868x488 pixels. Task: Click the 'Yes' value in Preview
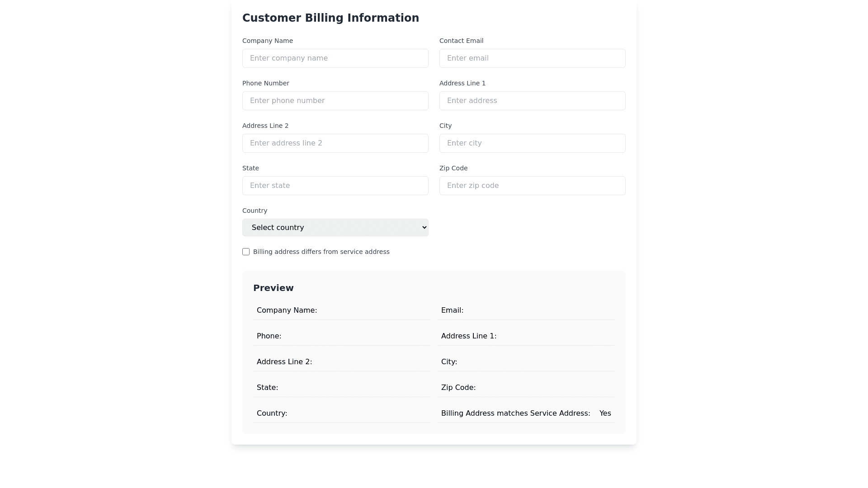click(x=605, y=413)
